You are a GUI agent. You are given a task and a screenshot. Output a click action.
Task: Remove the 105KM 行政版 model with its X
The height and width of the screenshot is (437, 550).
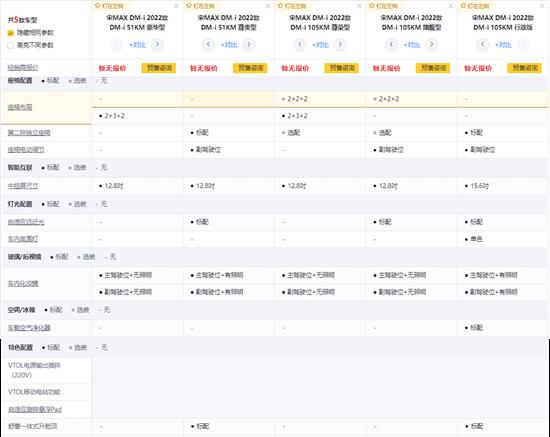542,6
